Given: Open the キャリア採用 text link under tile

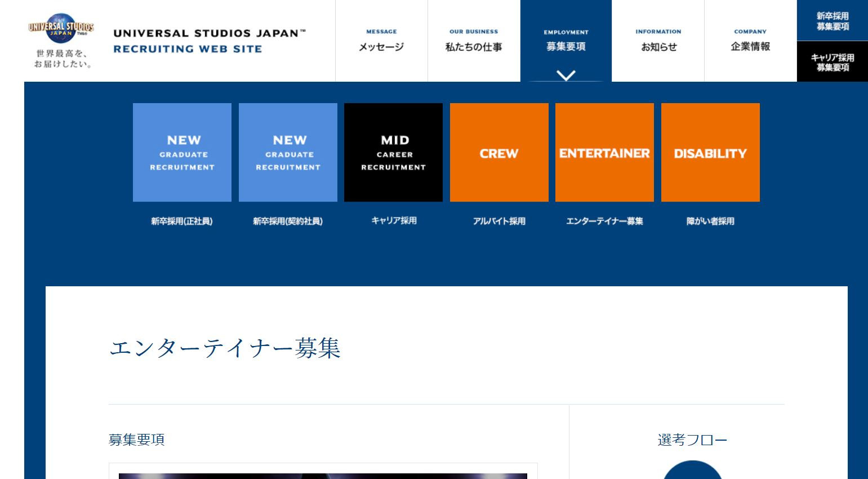Looking at the screenshot, I should pos(394,221).
